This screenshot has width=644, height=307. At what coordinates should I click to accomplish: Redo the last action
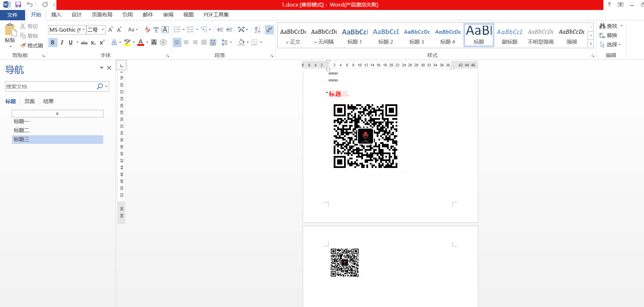tap(45, 4)
